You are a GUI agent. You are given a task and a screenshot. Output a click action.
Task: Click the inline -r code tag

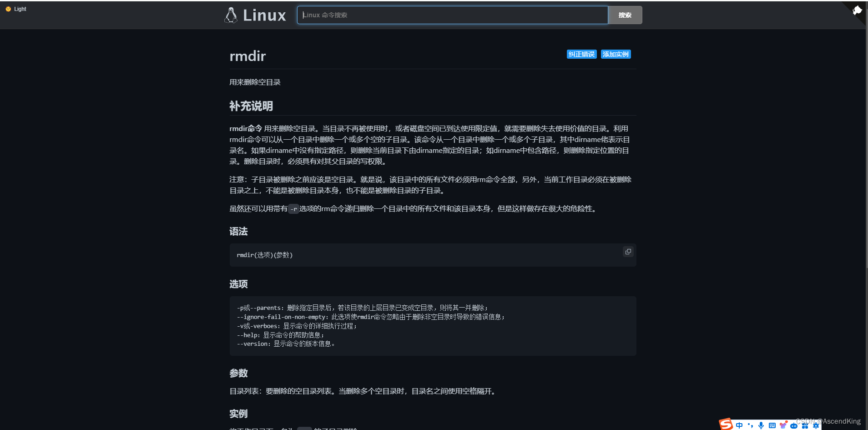tap(294, 209)
